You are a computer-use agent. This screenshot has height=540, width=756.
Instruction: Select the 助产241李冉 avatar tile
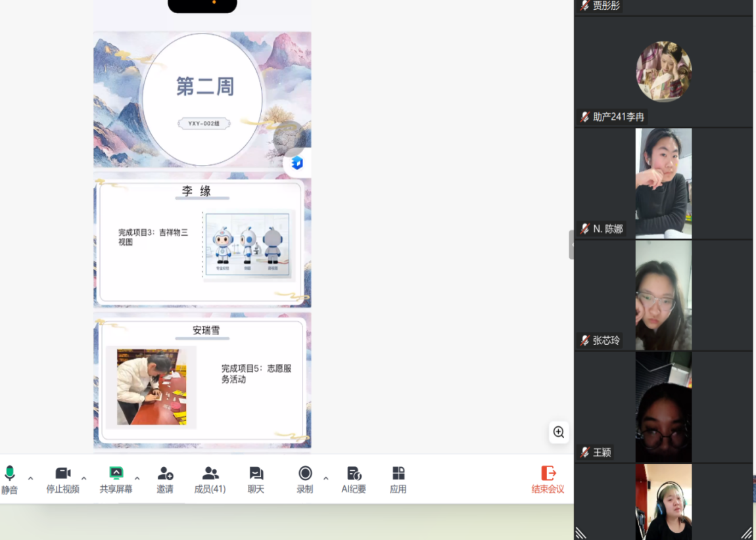[663, 72]
